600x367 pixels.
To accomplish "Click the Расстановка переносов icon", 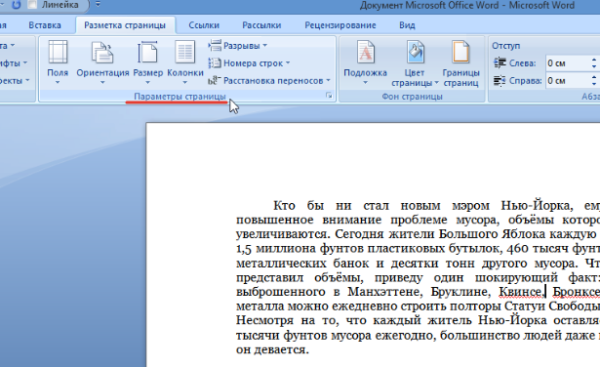I will [x=215, y=80].
